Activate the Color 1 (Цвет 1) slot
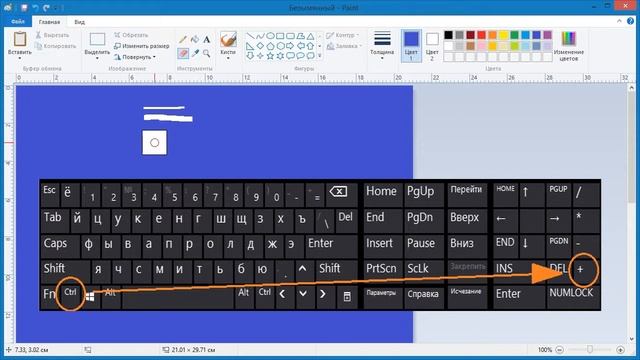Viewport: 640px width, 360px height. tap(411, 46)
